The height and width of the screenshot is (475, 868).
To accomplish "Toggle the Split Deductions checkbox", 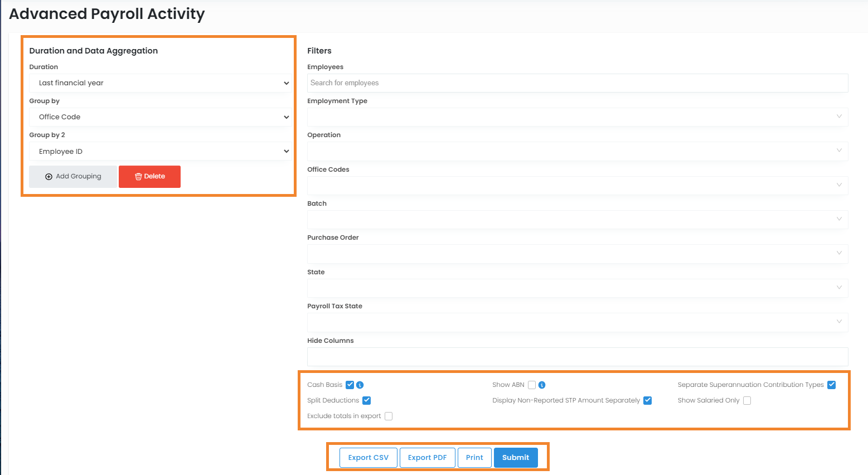I will [x=367, y=401].
